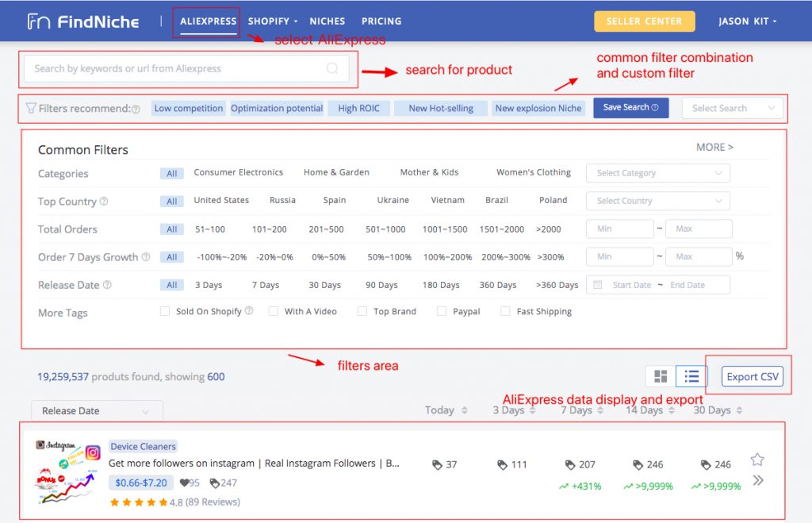Switch to grid view layout
Screen dimensions: 812x523
pyautogui.click(x=661, y=376)
